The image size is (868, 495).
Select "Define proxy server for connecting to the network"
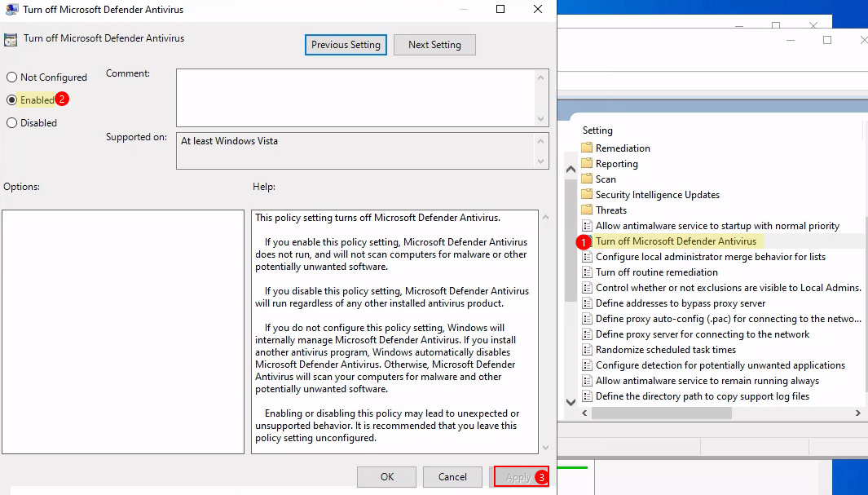pos(703,334)
